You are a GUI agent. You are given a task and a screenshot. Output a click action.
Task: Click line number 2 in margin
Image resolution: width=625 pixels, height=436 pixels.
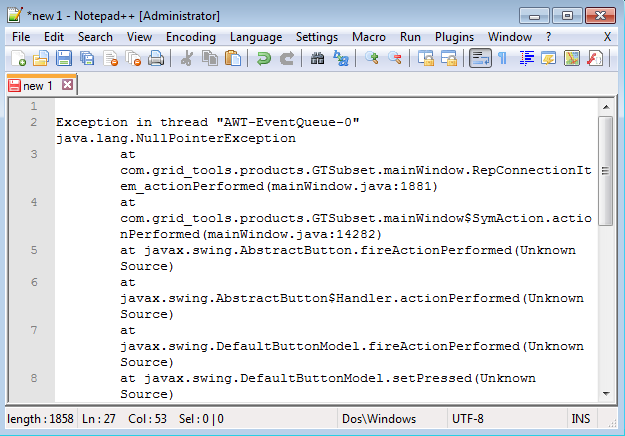(x=34, y=122)
